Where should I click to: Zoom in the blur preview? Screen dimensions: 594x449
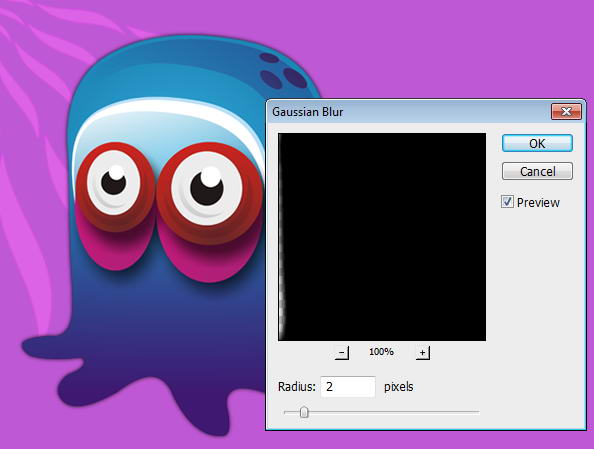point(422,352)
